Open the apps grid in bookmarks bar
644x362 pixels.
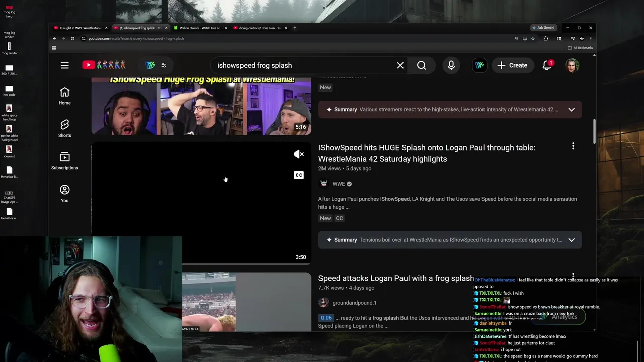(x=54, y=48)
